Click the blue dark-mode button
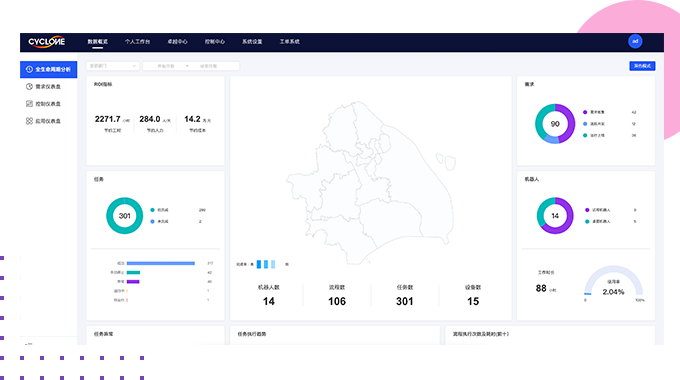The image size is (680, 380). (x=642, y=66)
